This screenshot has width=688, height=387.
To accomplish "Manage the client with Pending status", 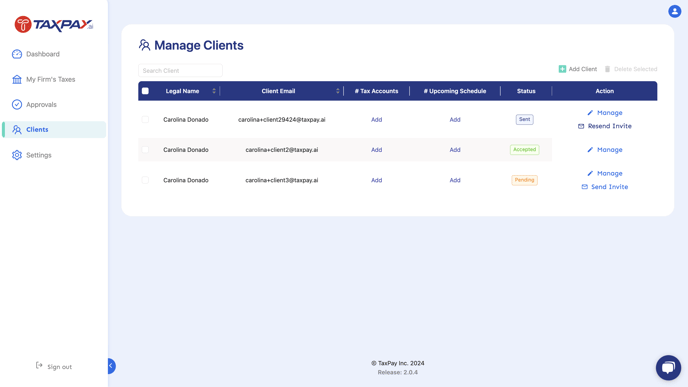I will (x=605, y=173).
